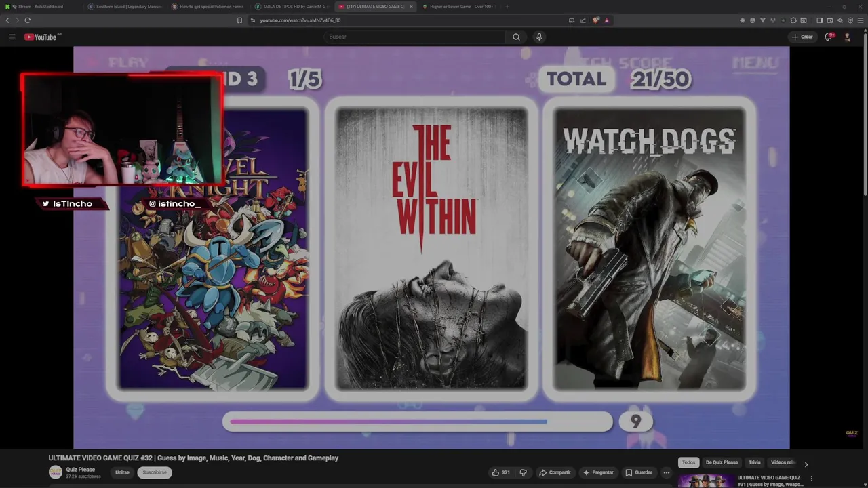The height and width of the screenshot is (488, 868).
Task: Go forward with the browser forward arrow
Action: [17, 20]
